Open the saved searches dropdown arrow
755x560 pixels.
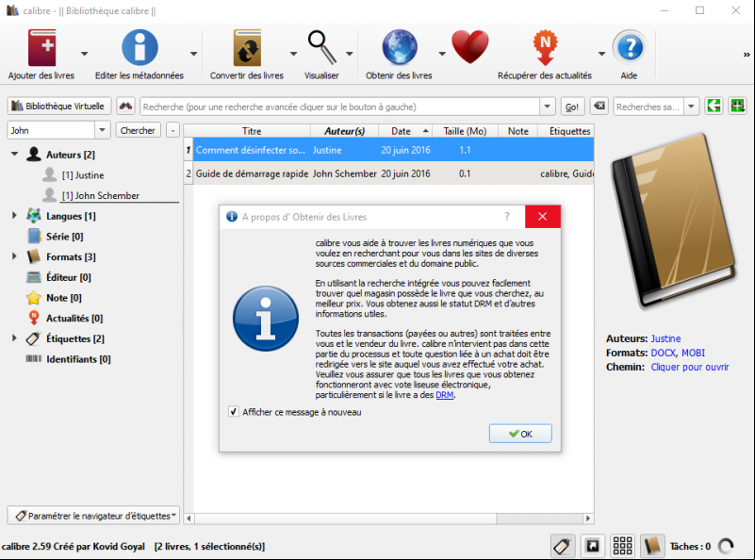(x=691, y=107)
